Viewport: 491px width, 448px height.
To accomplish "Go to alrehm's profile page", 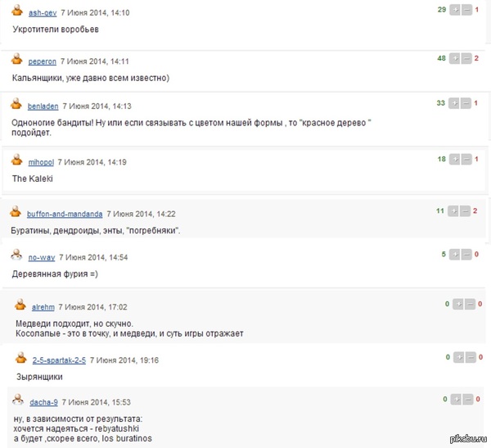I will click(x=43, y=307).
